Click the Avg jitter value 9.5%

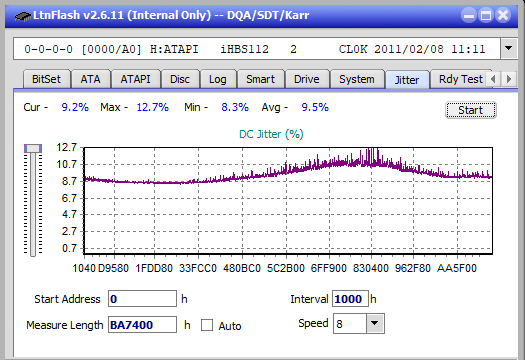315,107
